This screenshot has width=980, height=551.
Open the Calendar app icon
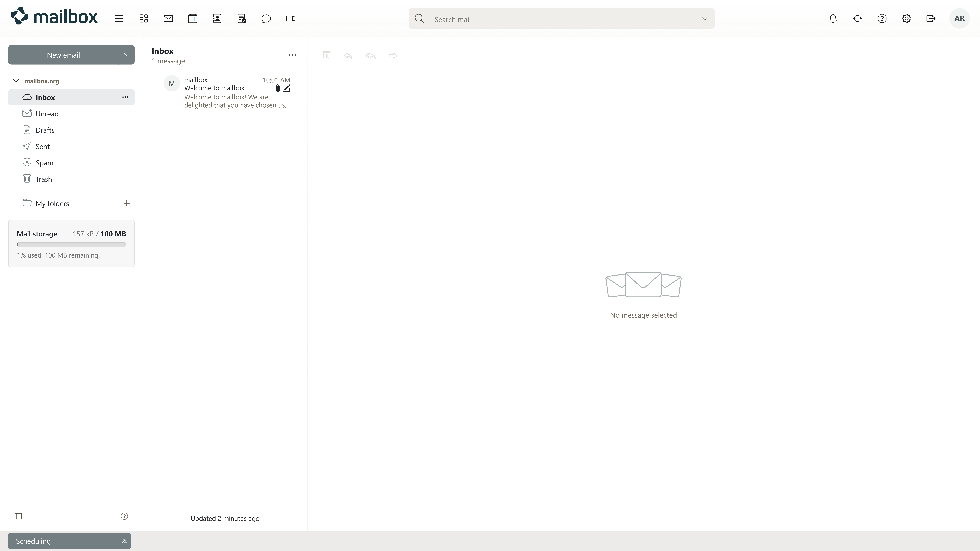pos(193,19)
